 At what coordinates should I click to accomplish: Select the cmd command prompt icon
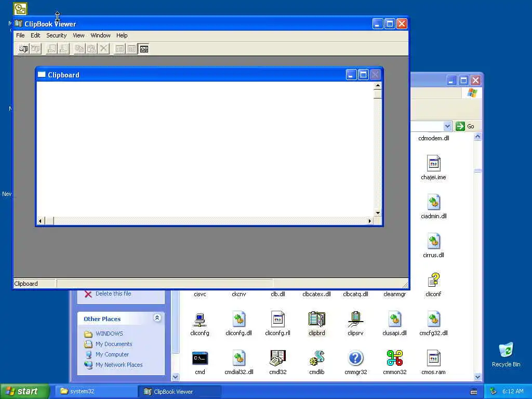point(200,358)
